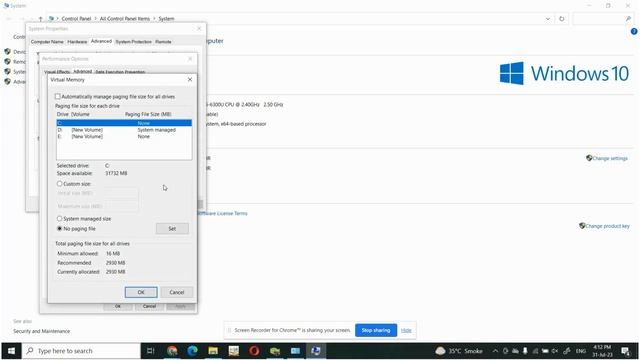Open the weather widget showing 35°C Smoke
The height and width of the screenshot is (360, 640).
[x=459, y=351]
